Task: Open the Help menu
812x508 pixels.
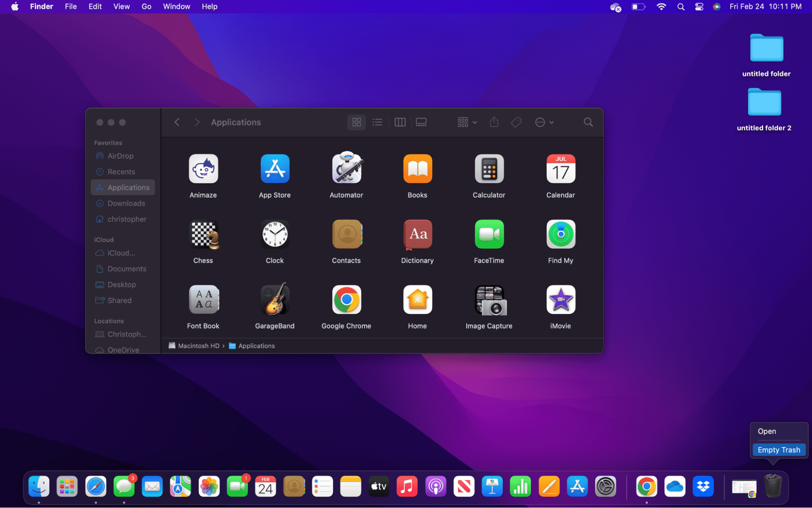Action: 210,7
